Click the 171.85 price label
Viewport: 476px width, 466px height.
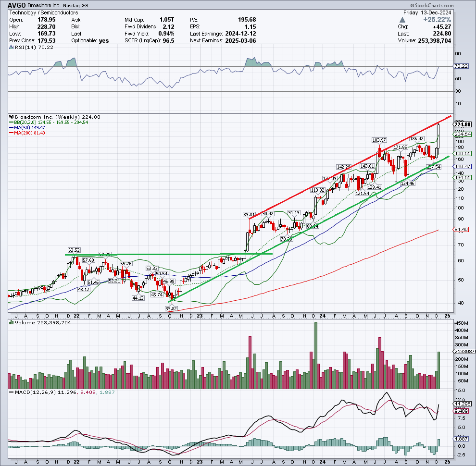click(x=401, y=147)
